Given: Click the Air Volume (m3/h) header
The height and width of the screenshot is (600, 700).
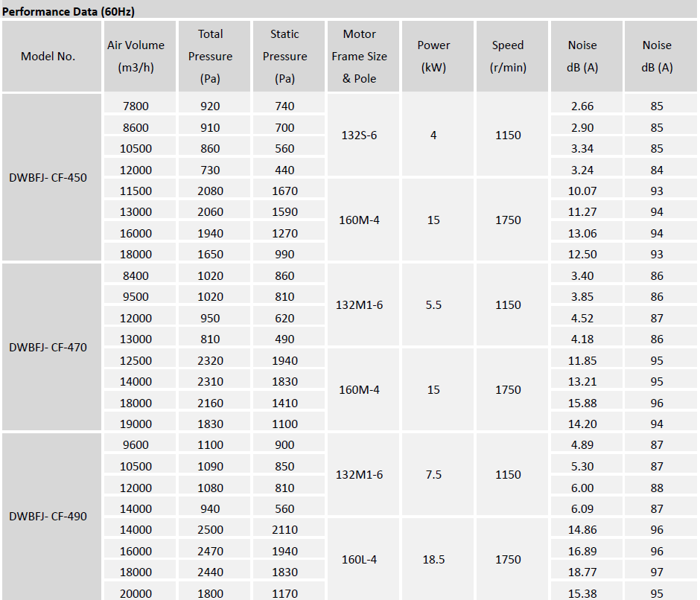Looking at the screenshot, I should click(136, 57).
